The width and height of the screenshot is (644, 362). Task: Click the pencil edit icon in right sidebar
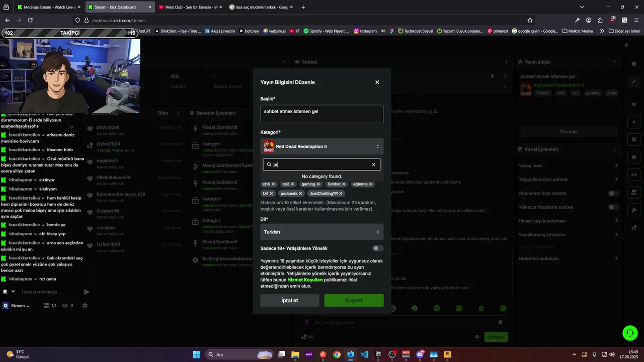(x=634, y=81)
